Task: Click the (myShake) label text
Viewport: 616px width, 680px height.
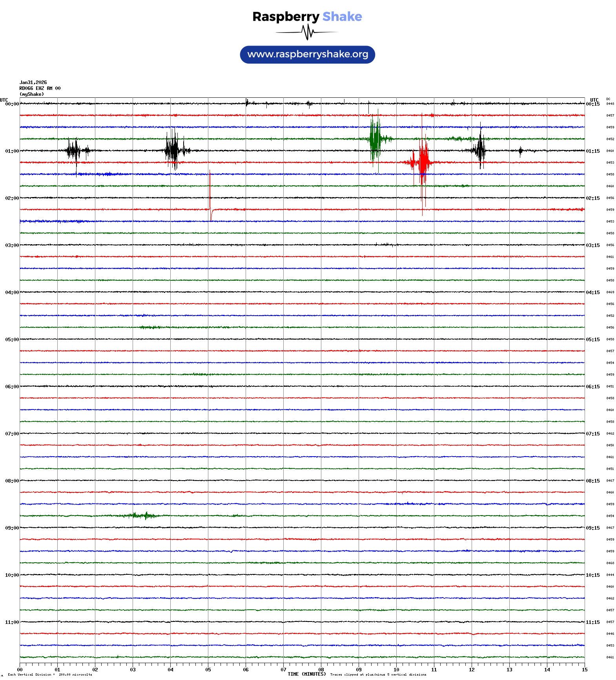Action: point(31,94)
